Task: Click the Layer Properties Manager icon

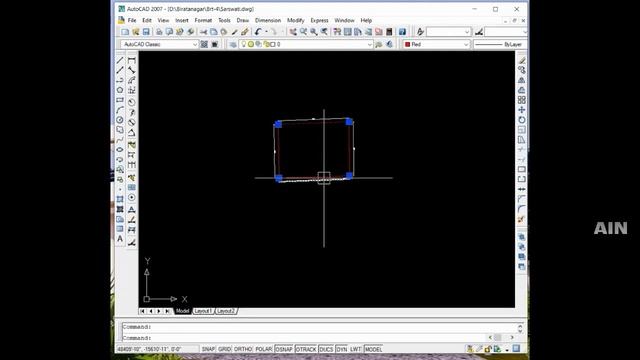Action: pyautogui.click(x=233, y=44)
